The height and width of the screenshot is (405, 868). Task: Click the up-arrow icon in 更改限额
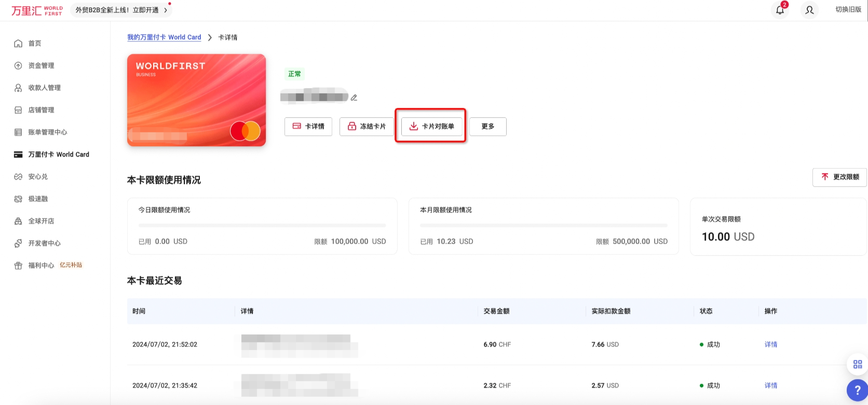click(825, 177)
